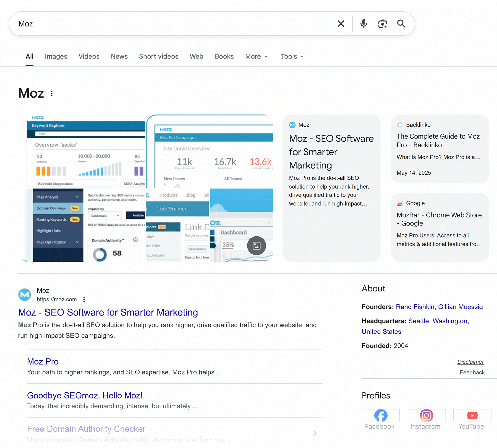Click the Moz favicon beside moz.com result
The width and height of the screenshot is (497, 448).
(25, 295)
